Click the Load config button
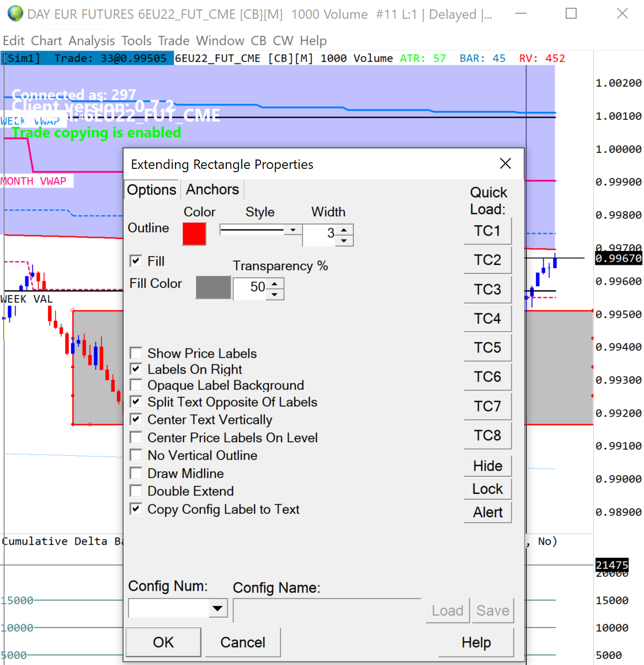644x665 pixels. (x=448, y=610)
